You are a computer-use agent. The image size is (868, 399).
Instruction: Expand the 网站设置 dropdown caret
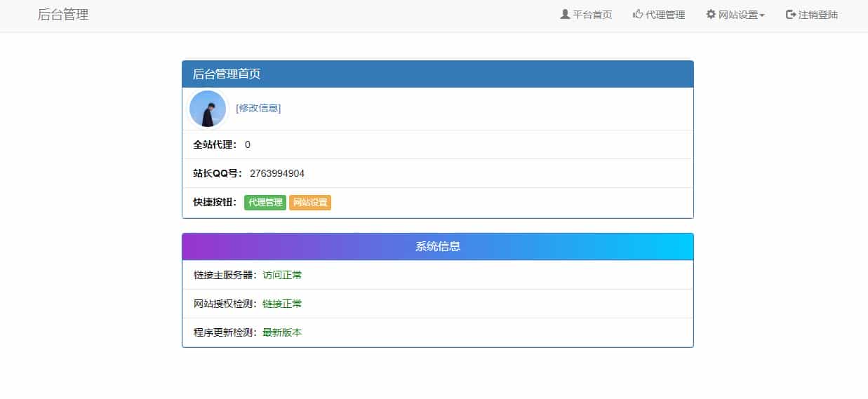pyautogui.click(x=762, y=15)
